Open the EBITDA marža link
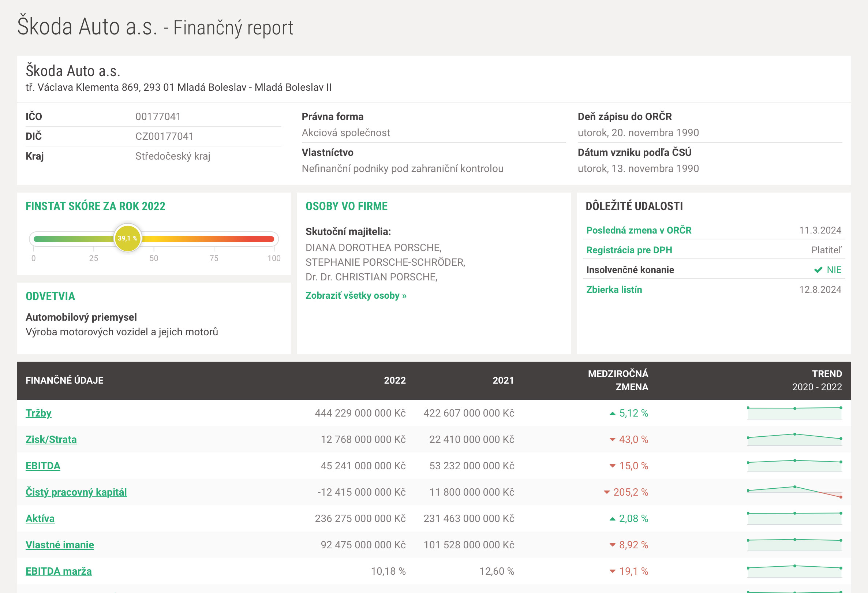Viewport: 868px width, 593px height. click(x=59, y=571)
